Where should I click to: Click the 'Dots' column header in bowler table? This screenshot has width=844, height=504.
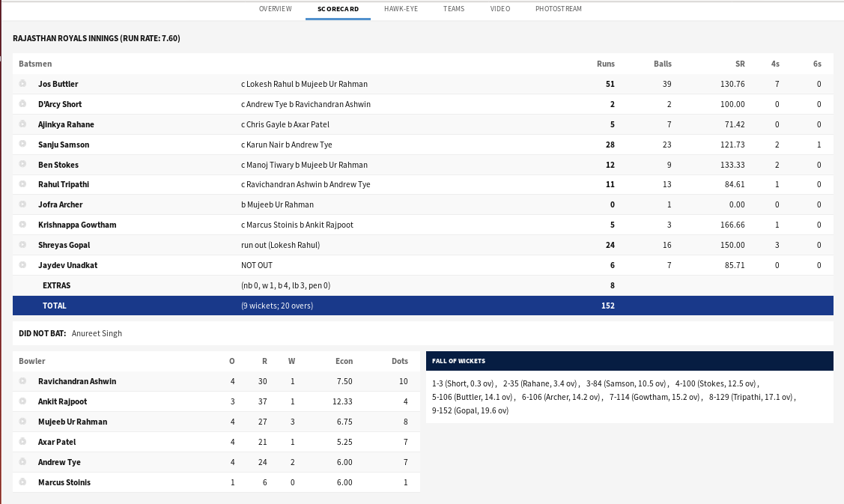pos(400,361)
